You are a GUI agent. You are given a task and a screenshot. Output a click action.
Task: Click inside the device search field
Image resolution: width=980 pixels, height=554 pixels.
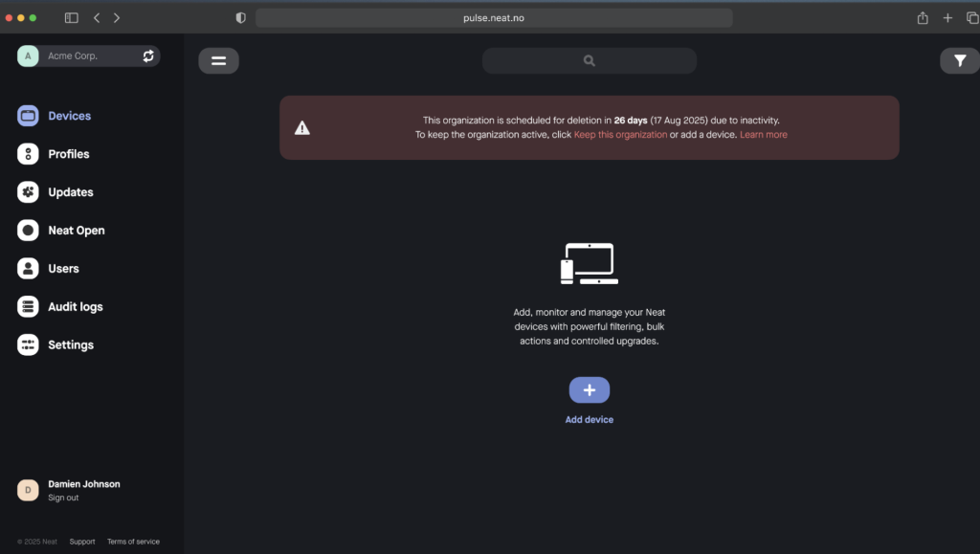click(x=589, y=60)
